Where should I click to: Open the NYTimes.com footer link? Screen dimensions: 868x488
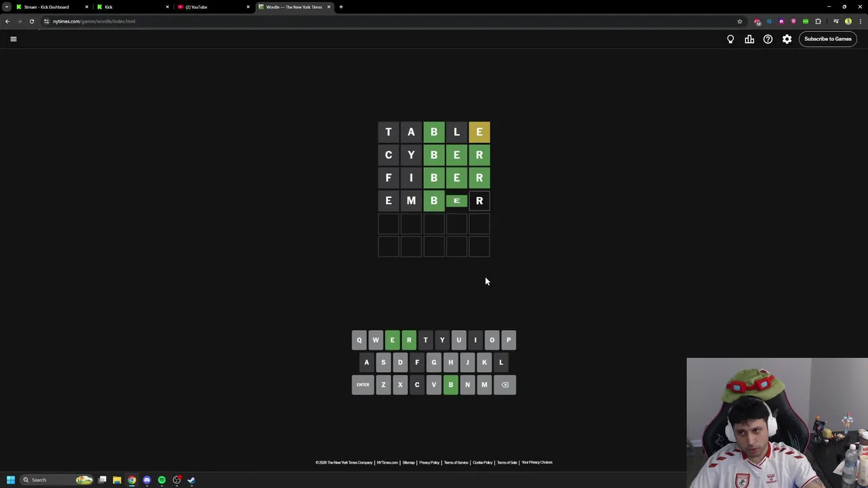coord(387,462)
